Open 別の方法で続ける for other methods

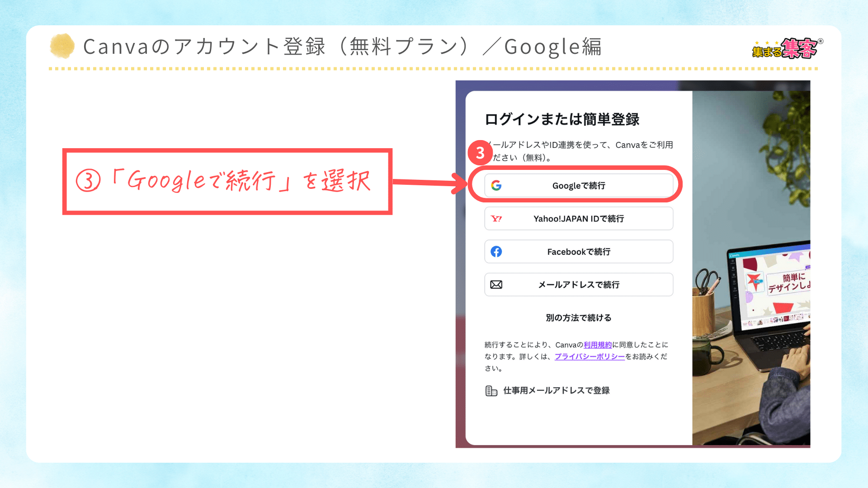[579, 318]
